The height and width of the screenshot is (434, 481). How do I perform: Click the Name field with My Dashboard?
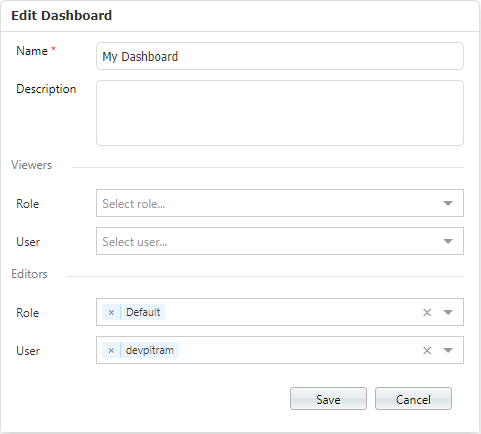(280, 56)
